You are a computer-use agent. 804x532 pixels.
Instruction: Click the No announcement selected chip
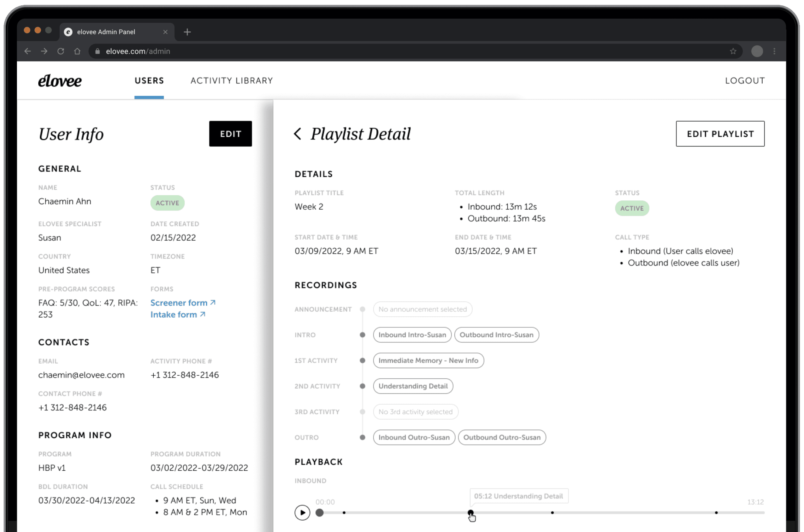[x=423, y=309]
